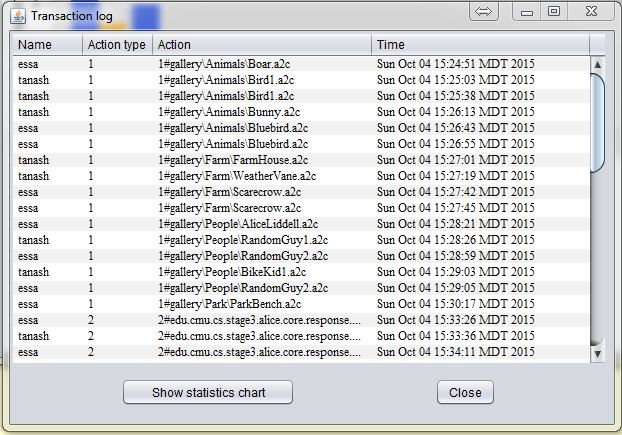Screen dimensions: 622x435
Task: Click the Time column header
Action: tap(480, 45)
